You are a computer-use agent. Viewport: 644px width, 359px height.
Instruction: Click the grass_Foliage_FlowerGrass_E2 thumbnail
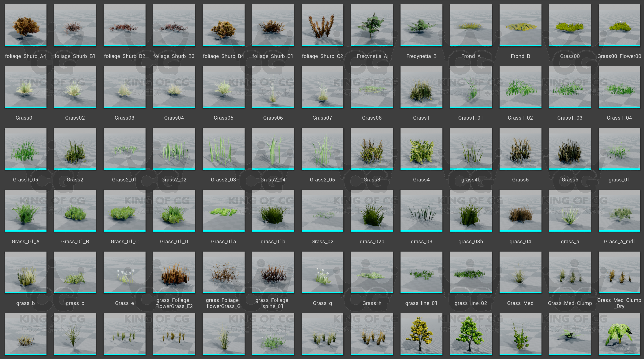(174, 272)
